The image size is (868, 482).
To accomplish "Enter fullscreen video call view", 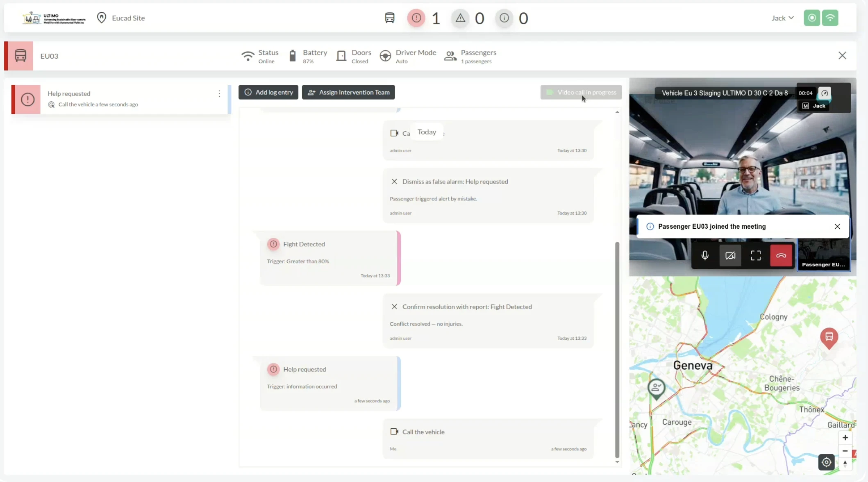I will pyautogui.click(x=755, y=255).
